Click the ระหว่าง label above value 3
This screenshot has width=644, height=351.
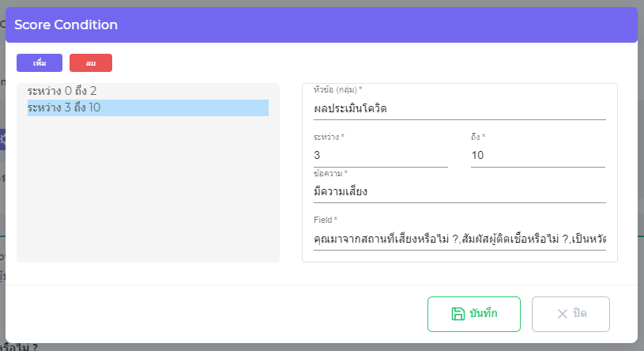click(x=329, y=137)
